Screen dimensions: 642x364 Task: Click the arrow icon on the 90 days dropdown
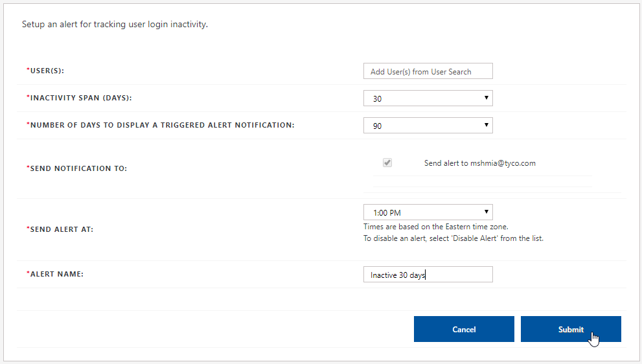click(486, 125)
